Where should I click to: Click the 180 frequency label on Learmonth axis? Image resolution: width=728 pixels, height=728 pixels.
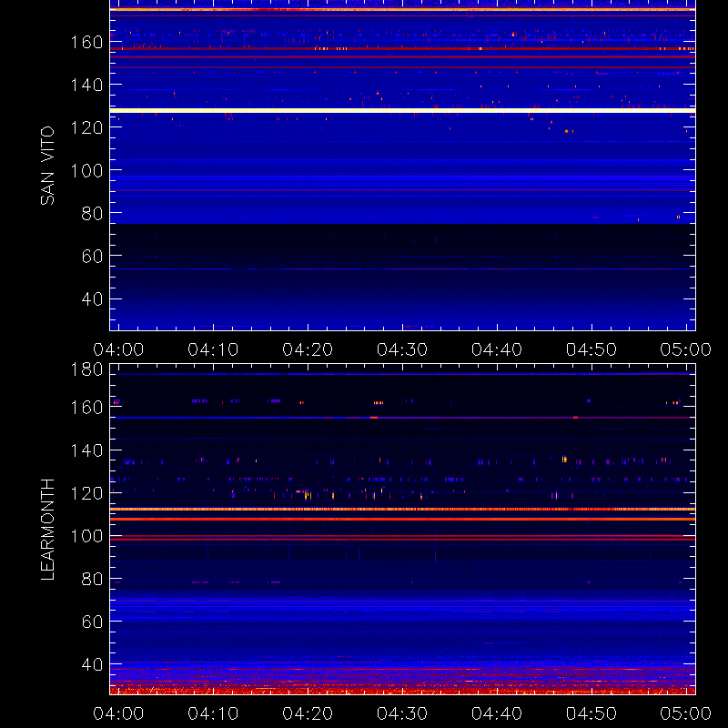point(86,369)
